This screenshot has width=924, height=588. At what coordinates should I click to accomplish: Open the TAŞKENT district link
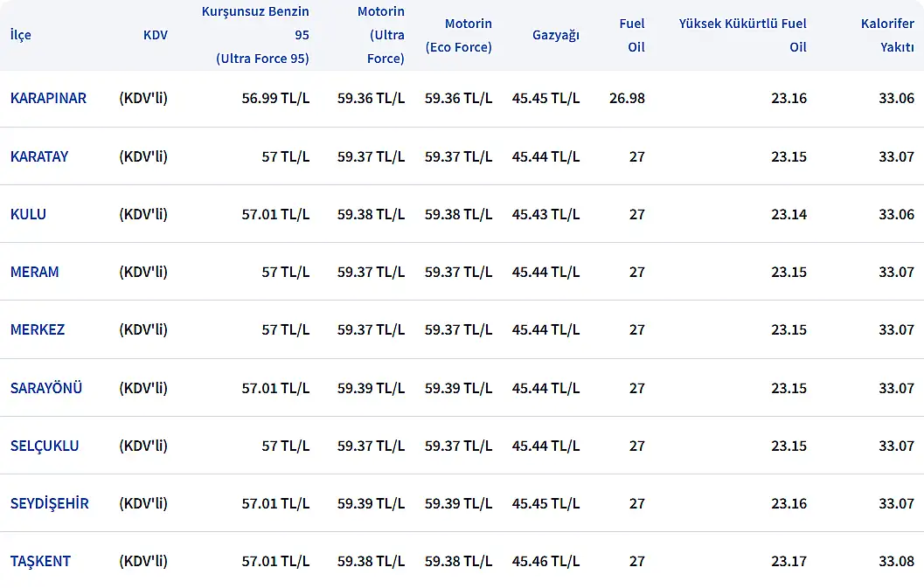coord(40,561)
